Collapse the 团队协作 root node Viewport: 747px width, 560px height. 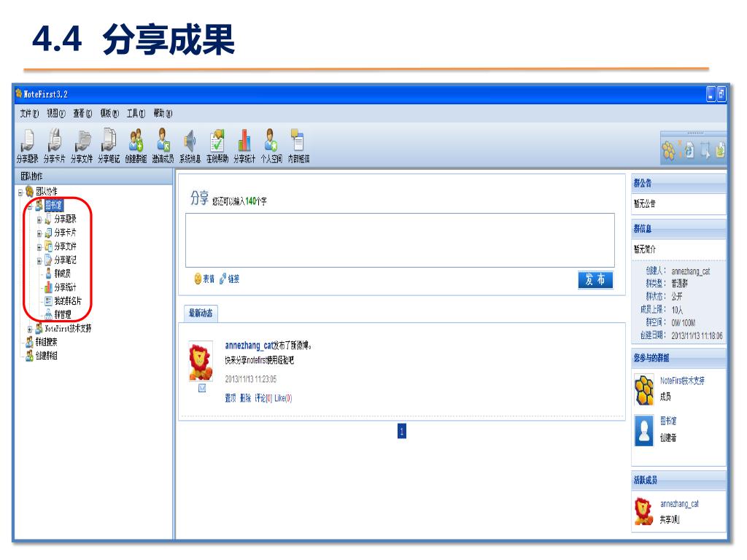point(20,192)
